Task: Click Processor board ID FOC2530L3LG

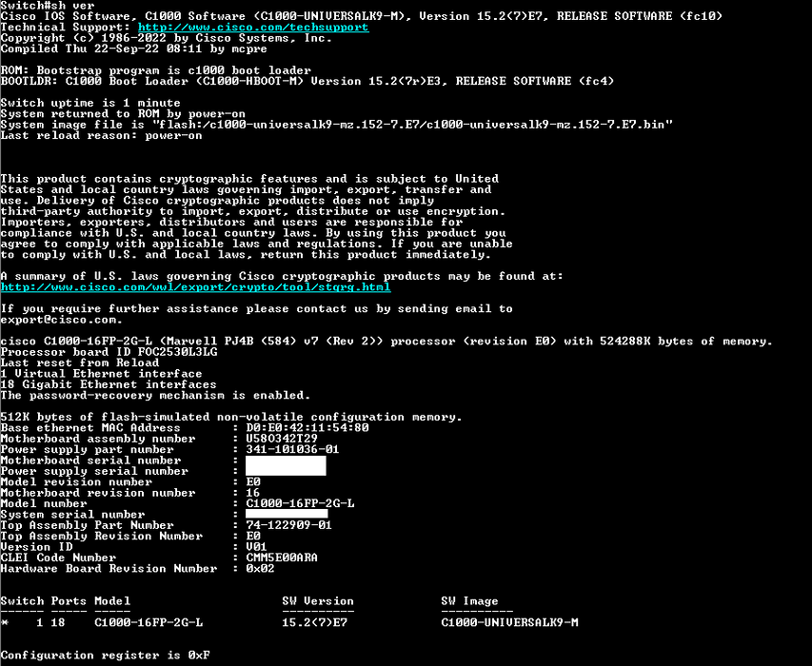Action: pos(109,352)
